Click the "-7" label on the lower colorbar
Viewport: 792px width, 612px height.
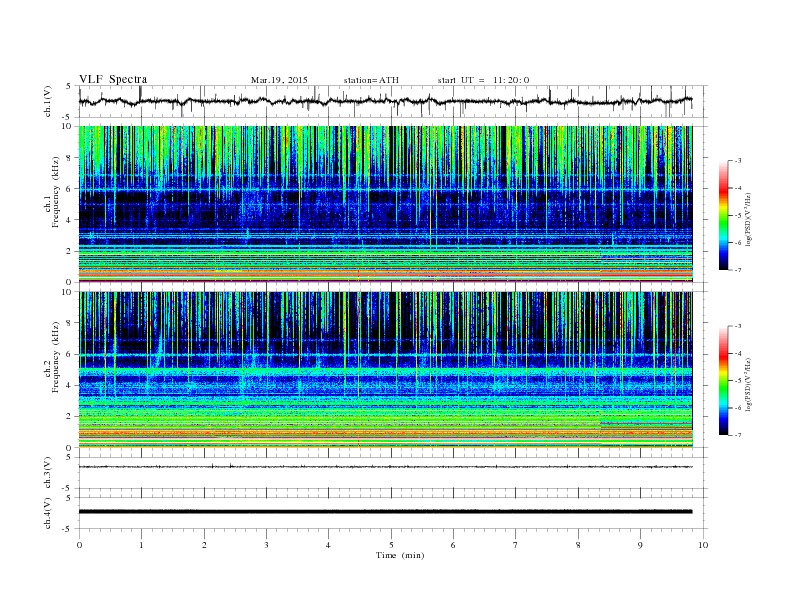(x=738, y=435)
